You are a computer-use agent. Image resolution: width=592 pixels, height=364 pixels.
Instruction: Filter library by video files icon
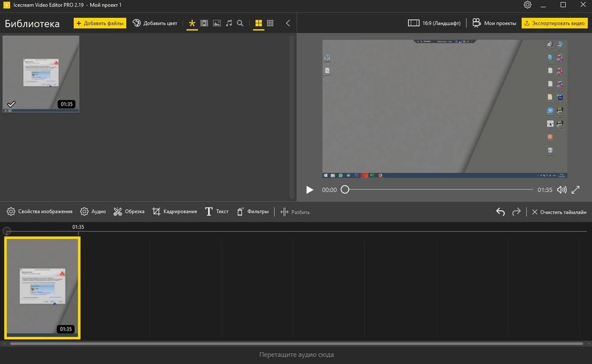[204, 23]
